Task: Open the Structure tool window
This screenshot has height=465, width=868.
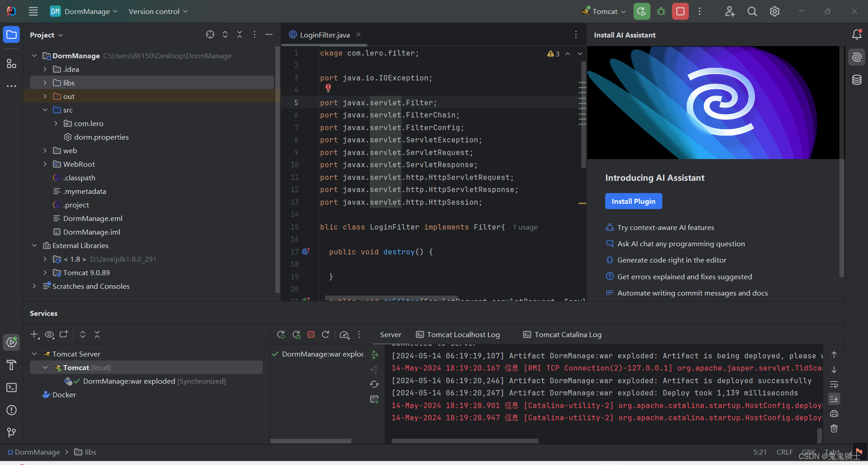Action: 12,64
